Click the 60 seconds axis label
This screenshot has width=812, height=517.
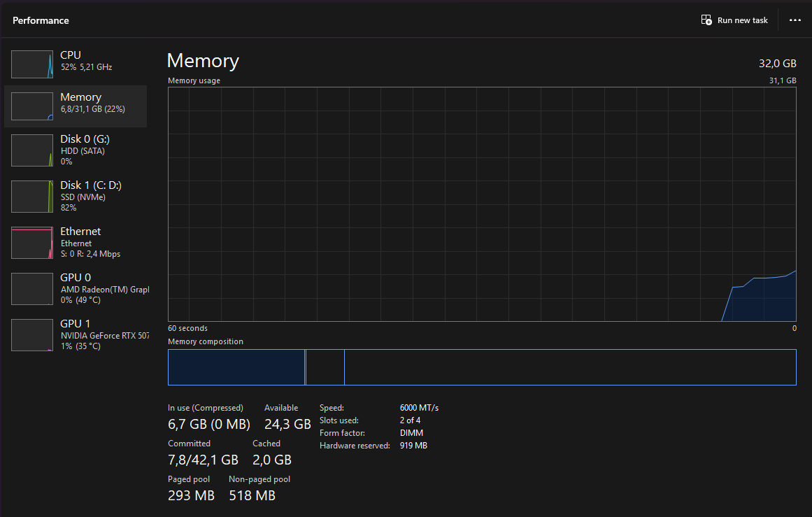[187, 328]
